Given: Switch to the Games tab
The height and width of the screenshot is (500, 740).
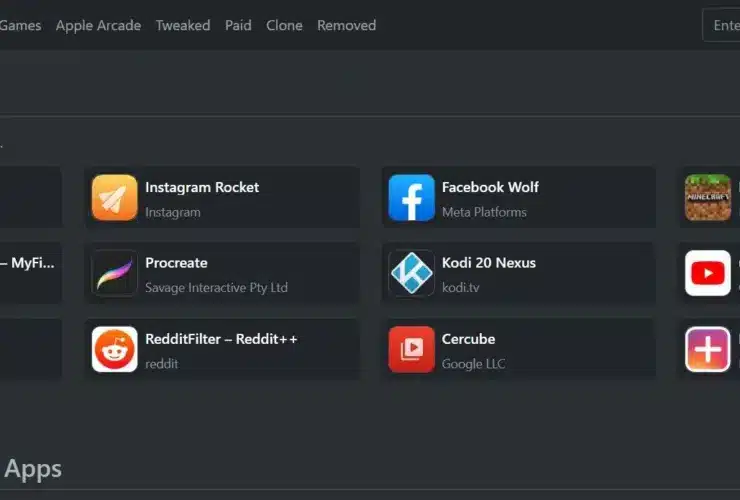Looking at the screenshot, I should coord(20,25).
